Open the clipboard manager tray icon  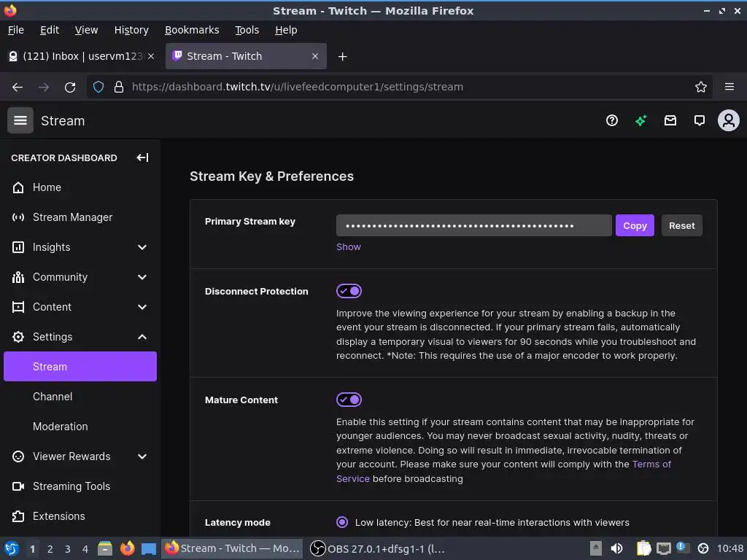click(x=643, y=548)
